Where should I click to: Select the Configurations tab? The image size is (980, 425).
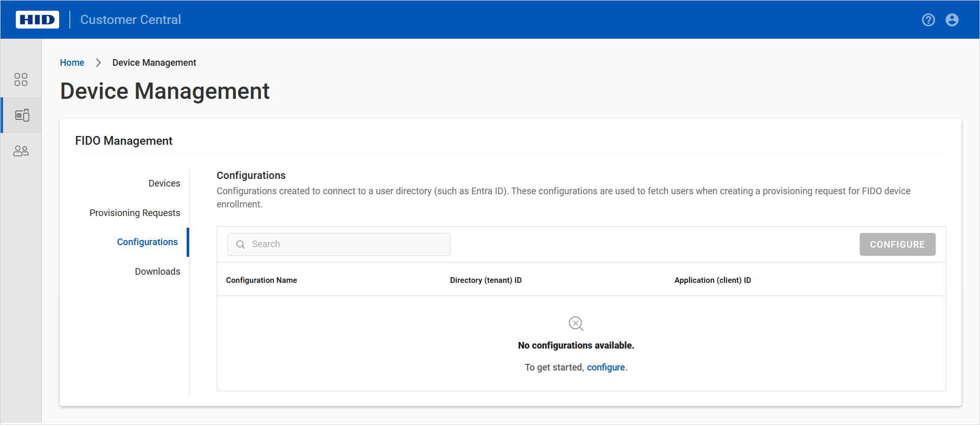[x=147, y=242]
